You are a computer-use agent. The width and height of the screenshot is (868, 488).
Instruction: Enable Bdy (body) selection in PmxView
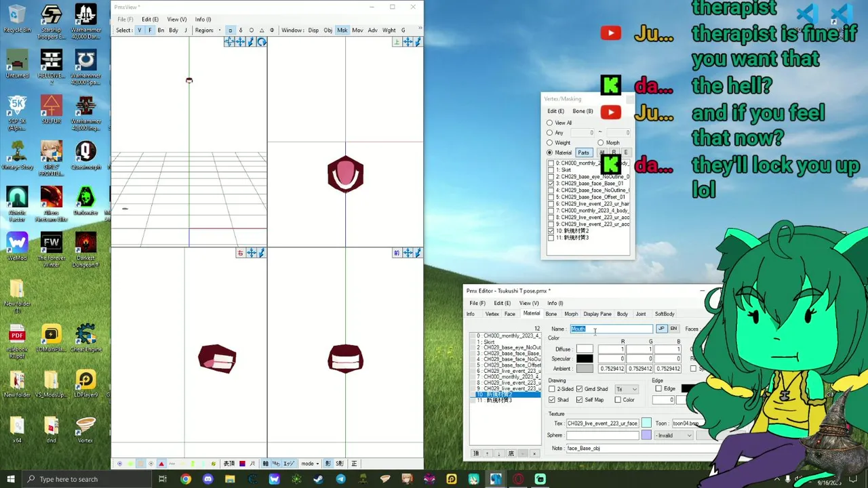click(x=174, y=30)
